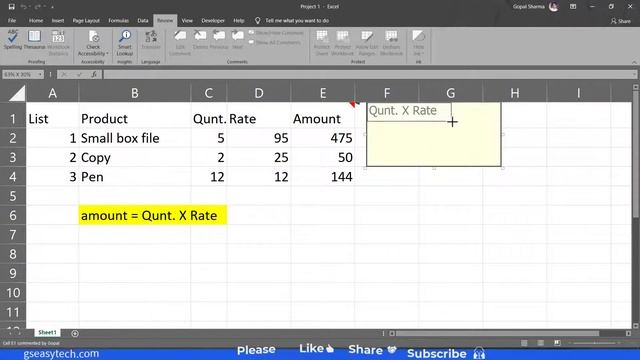The image size is (640, 360).
Task: Click the cell containing Small box file
Action: [135, 138]
